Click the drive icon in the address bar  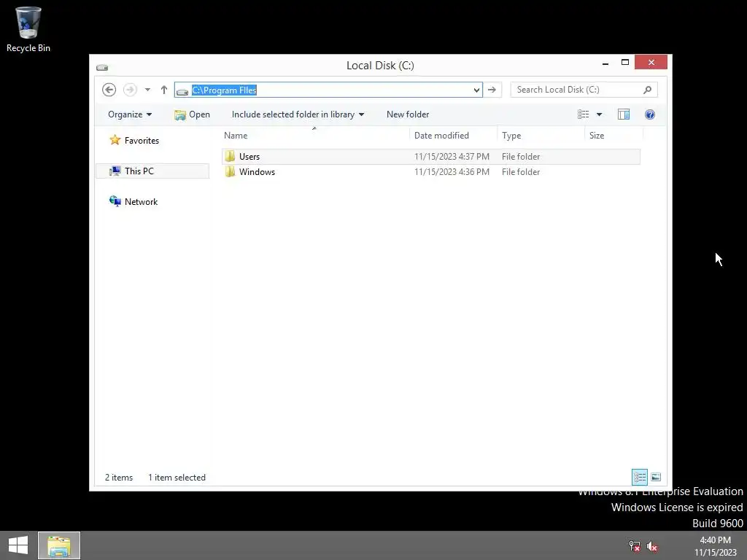pos(182,90)
